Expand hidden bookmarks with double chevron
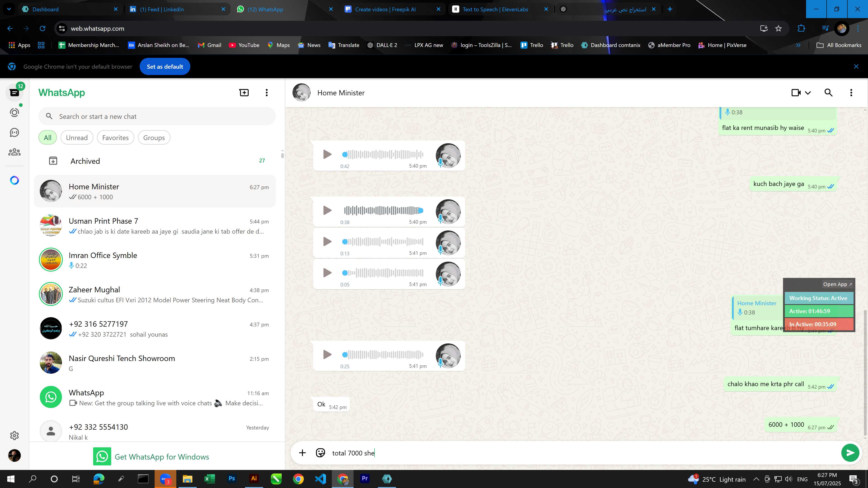Image resolution: width=868 pixels, height=488 pixels. tap(798, 45)
